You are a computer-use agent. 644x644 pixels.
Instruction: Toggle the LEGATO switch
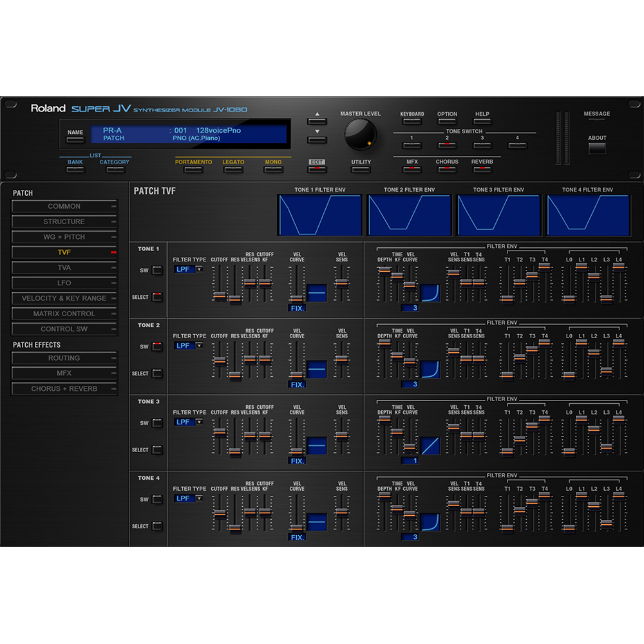(x=233, y=169)
